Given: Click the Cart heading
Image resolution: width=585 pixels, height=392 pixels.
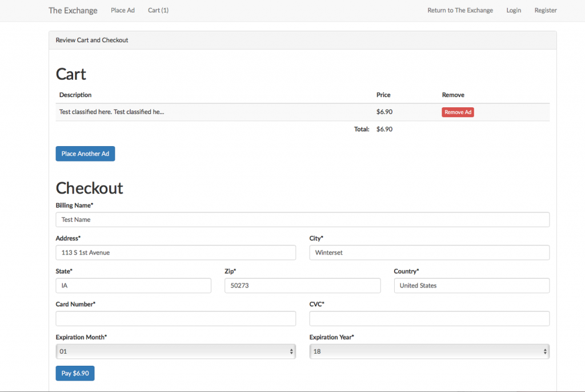Looking at the screenshot, I should pyautogui.click(x=71, y=74).
